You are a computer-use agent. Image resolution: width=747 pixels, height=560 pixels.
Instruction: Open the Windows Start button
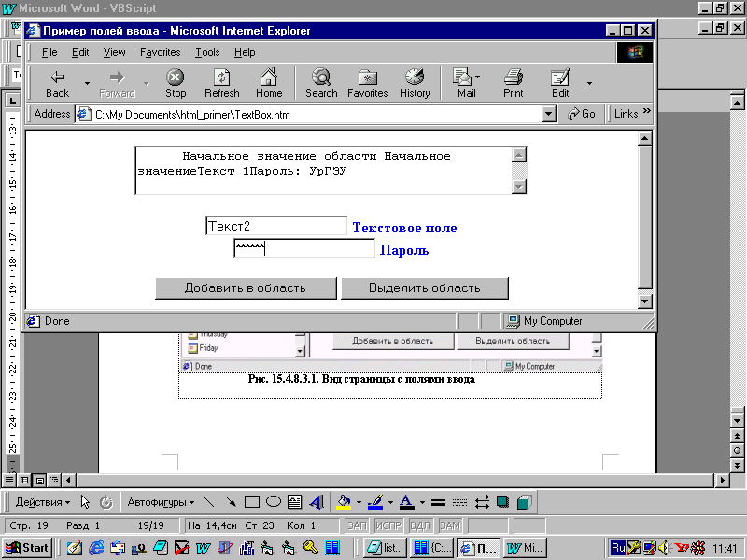point(27,548)
